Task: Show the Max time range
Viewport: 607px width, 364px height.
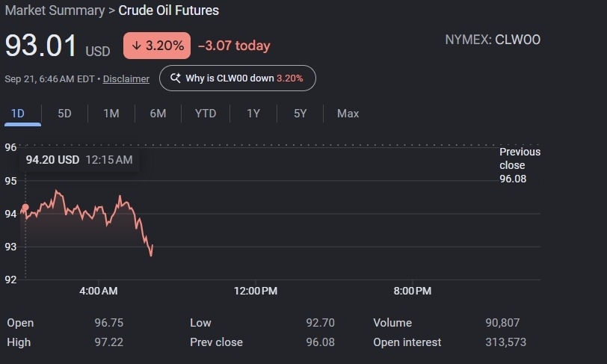Action: [348, 114]
